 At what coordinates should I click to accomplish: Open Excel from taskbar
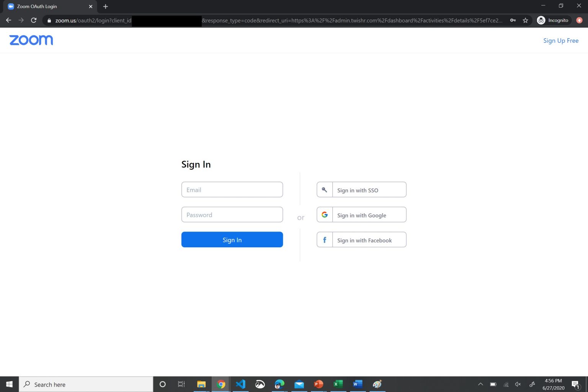coord(338,384)
